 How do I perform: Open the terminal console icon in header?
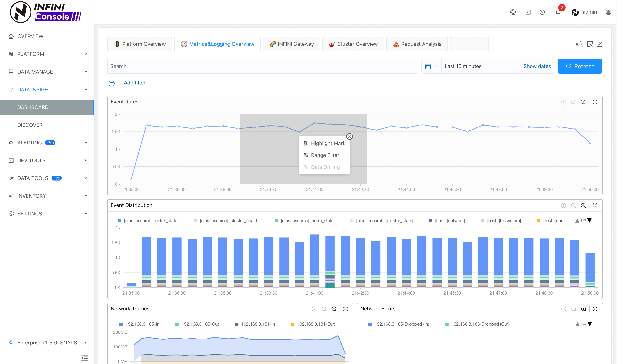pyautogui.click(x=528, y=12)
